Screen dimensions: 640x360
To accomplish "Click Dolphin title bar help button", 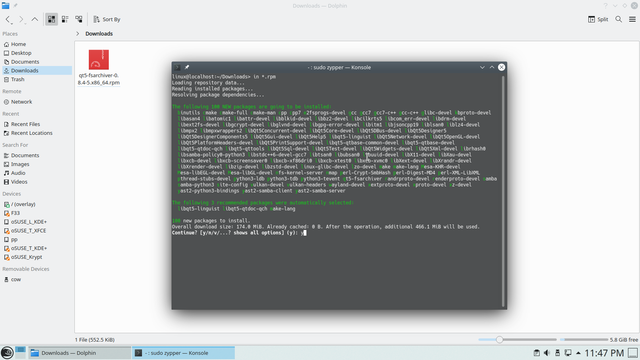I will 605,6.
